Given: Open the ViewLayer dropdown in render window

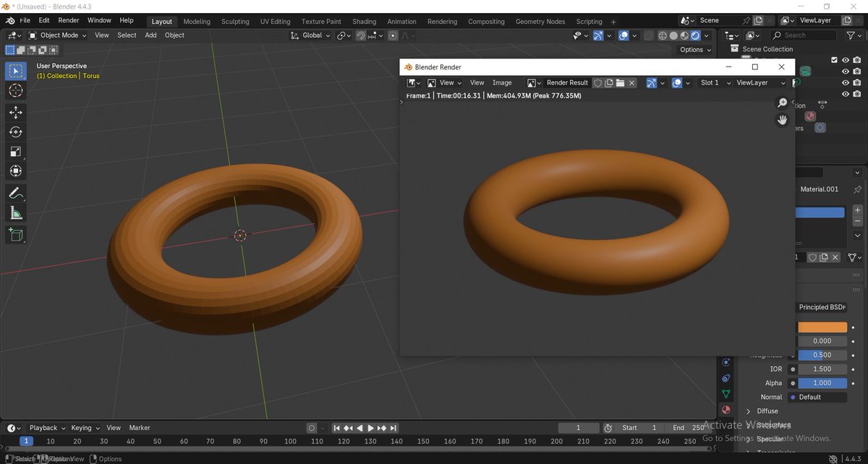Looking at the screenshot, I should [761, 83].
